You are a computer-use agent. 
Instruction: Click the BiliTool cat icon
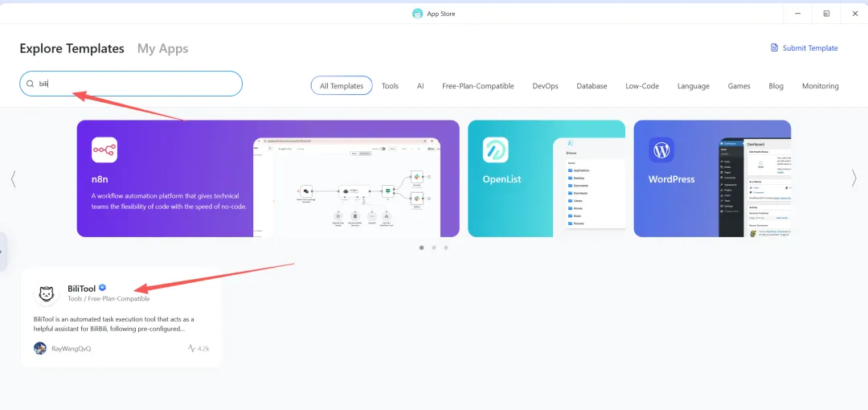tap(47, 293)
